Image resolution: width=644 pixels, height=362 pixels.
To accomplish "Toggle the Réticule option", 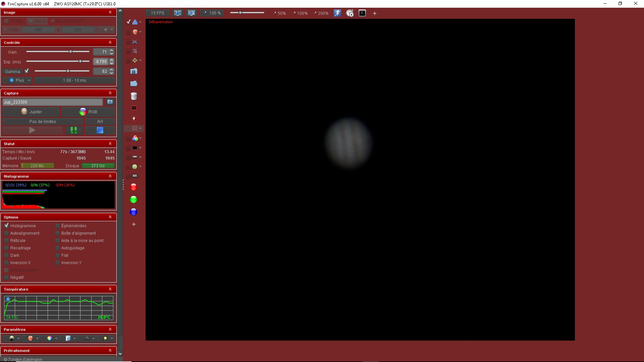I will click(6, 241).
